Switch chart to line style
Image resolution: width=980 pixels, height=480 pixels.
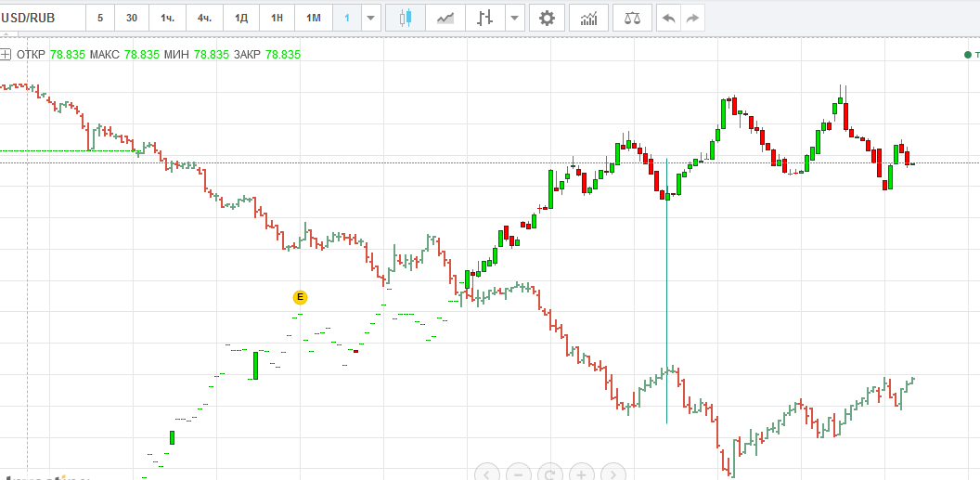click(x=445, y=18)
